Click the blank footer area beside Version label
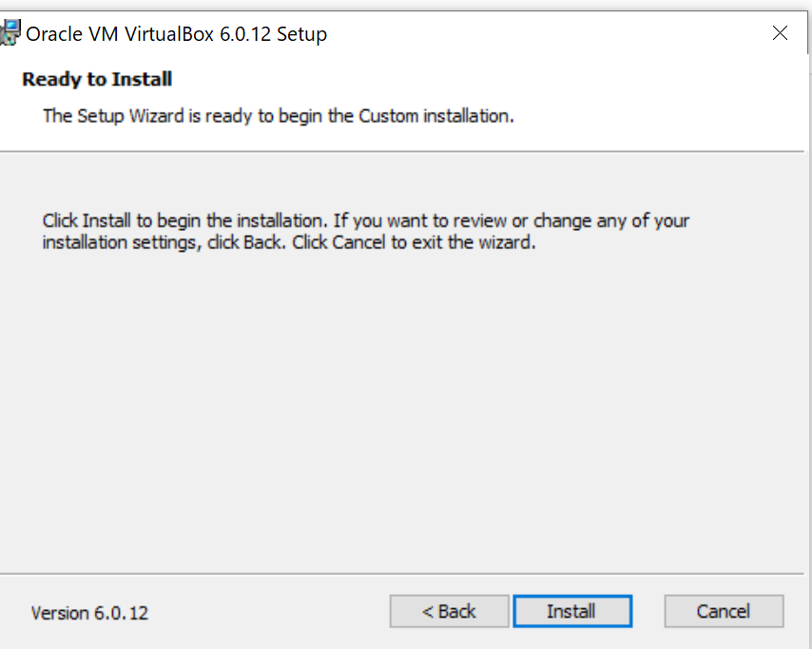The image size is (812, 649). (269, 613)
